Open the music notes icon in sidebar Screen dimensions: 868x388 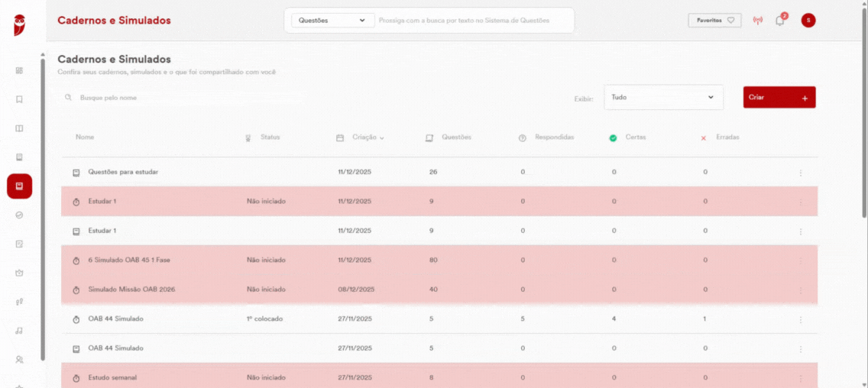click(19, 331)
